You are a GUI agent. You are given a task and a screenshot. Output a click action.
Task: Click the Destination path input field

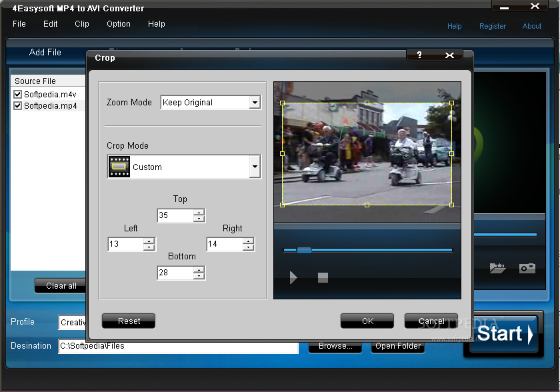point(179,346)
